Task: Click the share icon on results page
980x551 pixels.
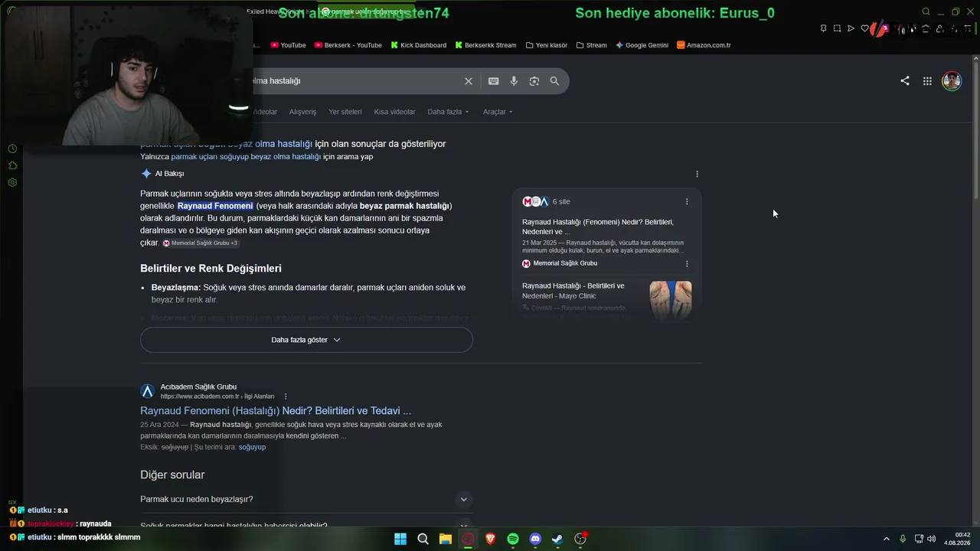Action: (905, 80)
